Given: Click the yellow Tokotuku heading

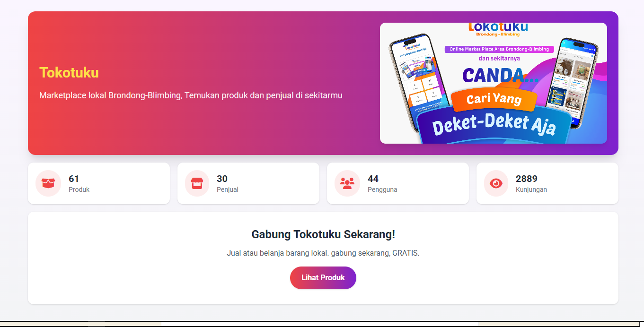Looking at the screenshot, I should click(69, 72).
